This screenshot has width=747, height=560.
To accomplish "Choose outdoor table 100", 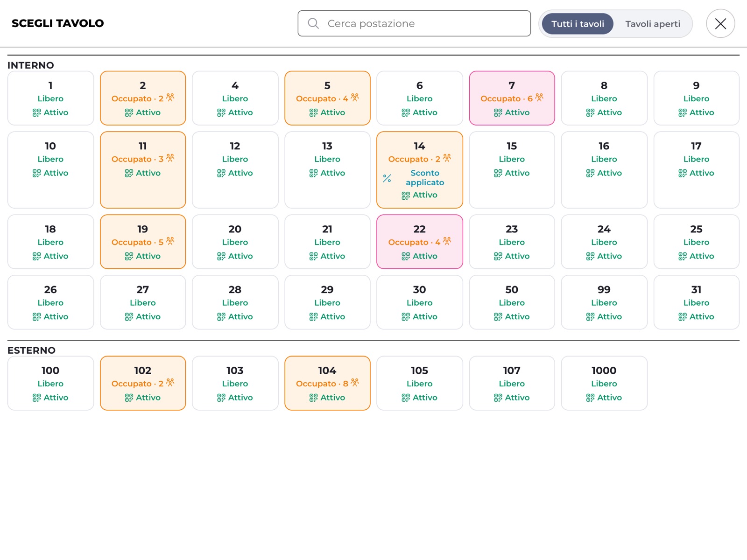I will click(x=50, y=383).
